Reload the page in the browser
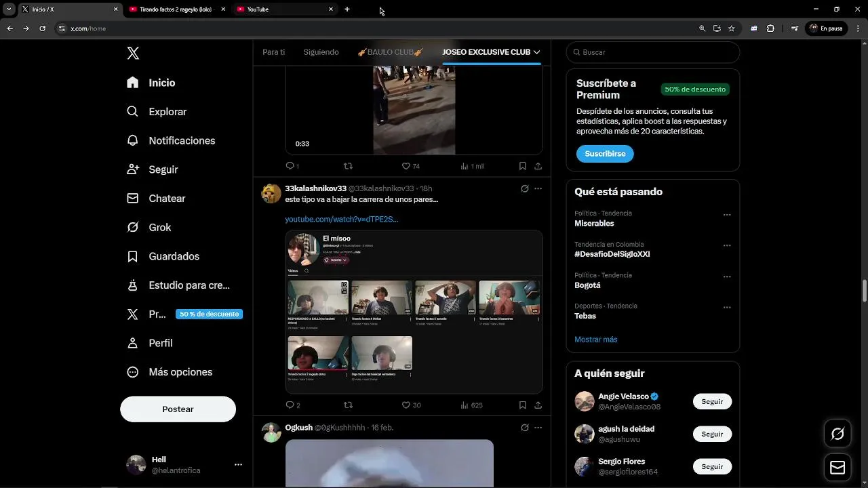Viewport: 868px width, 488px height. pos(42,28)
